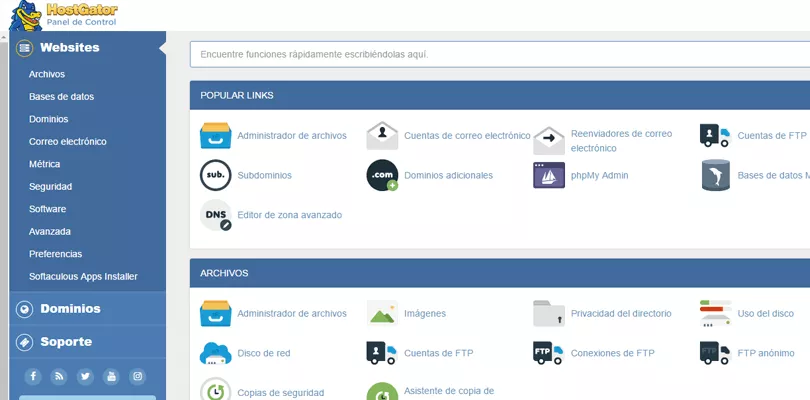Click the Conexiones de FTP truck icon
This screenshot has height=400, width=810.
tap(549, 353)
